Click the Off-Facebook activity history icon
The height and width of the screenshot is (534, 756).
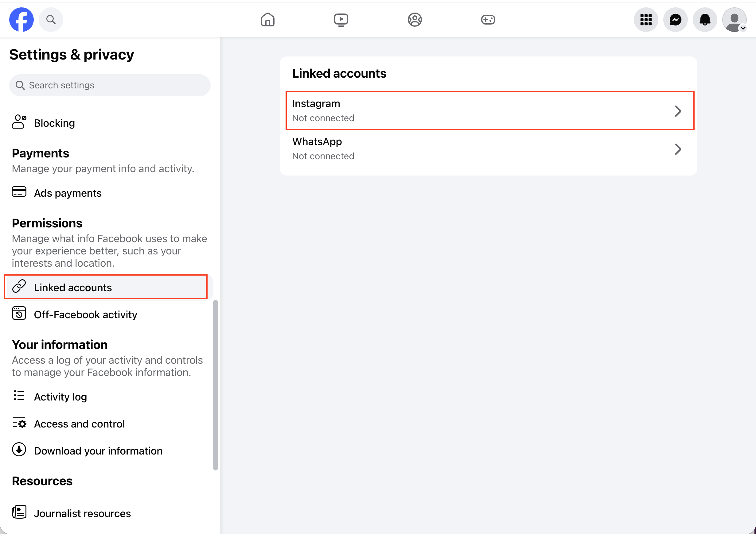19,314
